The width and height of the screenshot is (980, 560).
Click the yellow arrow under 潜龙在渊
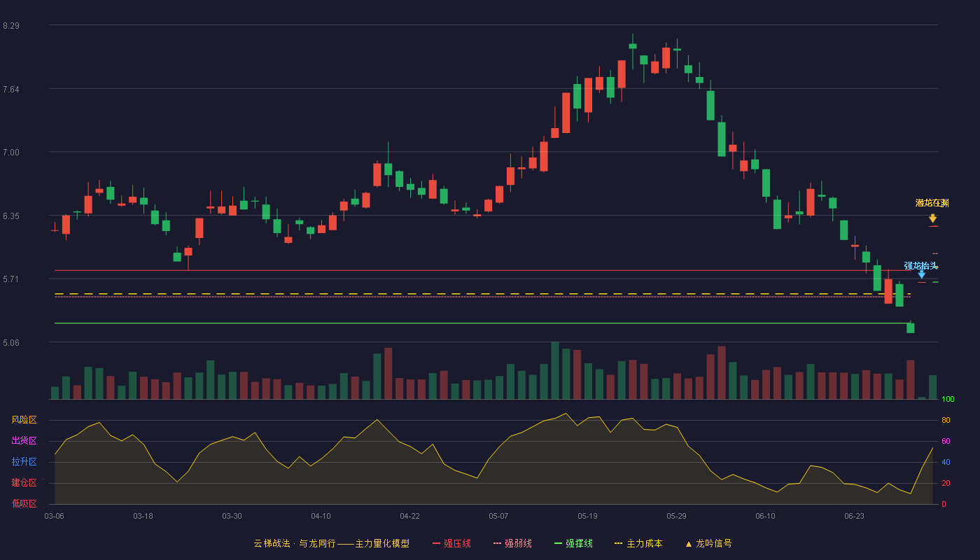click(932, 218)
